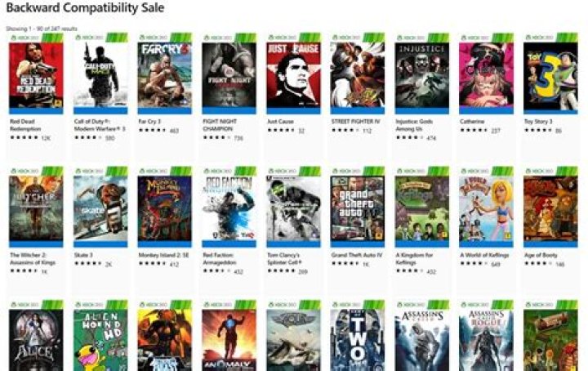The width and height of the screenshot is (588, 371).
Task: Select the Street Fighter IV cover
Action: 358,75
